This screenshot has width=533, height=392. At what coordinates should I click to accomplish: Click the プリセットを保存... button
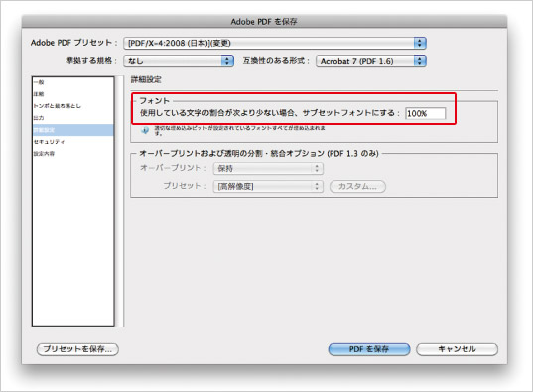pos(77,349)
